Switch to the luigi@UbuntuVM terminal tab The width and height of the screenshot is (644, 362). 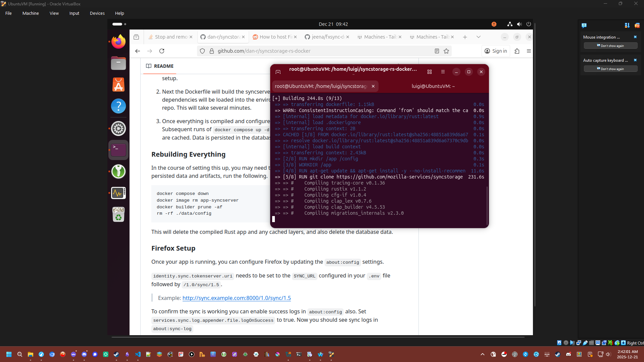click(433, 86)
